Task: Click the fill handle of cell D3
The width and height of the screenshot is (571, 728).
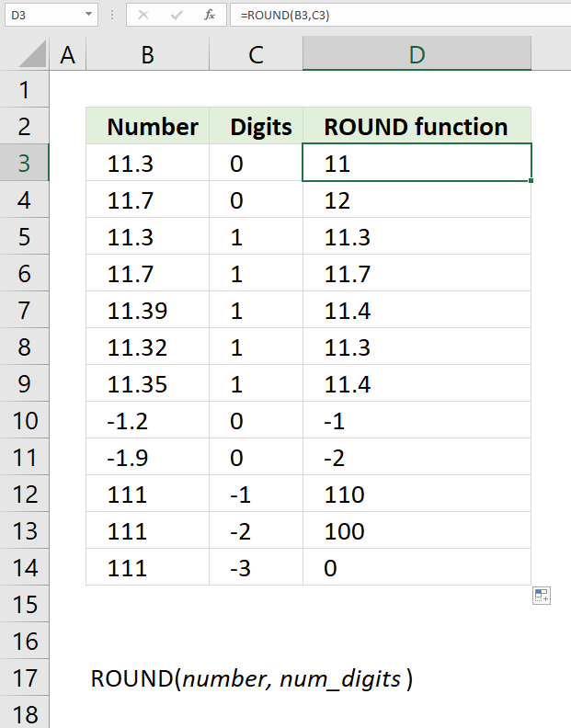Action: [531, 180]
